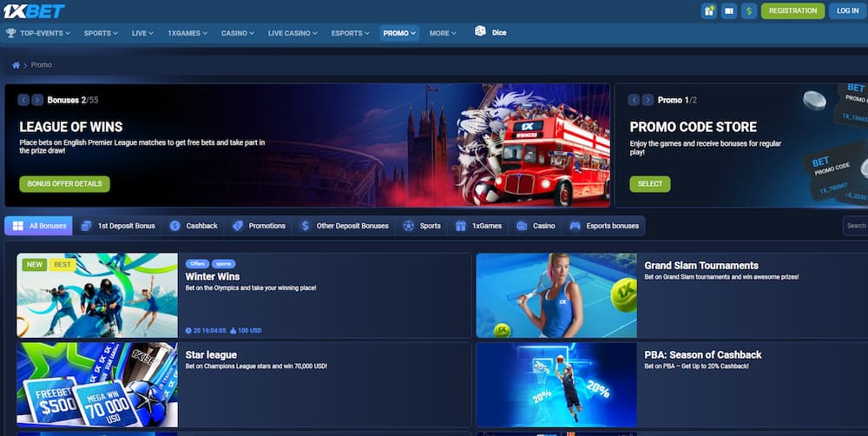Show next Promo banner
868x436 pixels.
[x=648, y=100]
